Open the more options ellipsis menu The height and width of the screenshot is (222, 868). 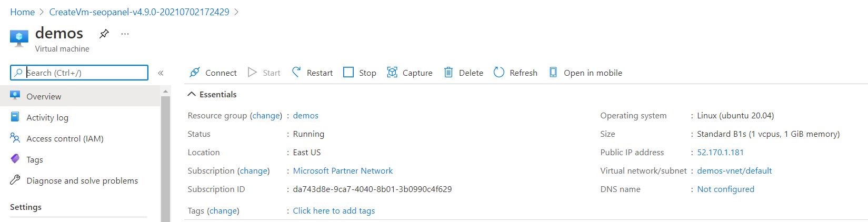(x=125, y=34)
